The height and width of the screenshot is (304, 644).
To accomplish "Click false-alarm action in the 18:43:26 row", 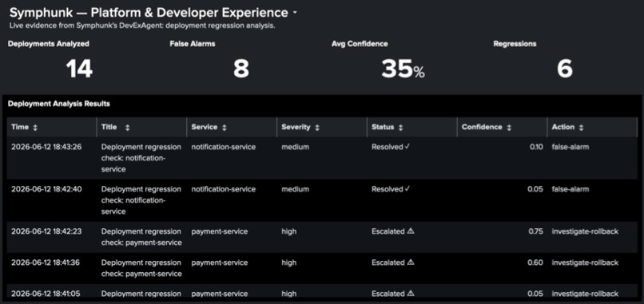I will tap(570, 147).
